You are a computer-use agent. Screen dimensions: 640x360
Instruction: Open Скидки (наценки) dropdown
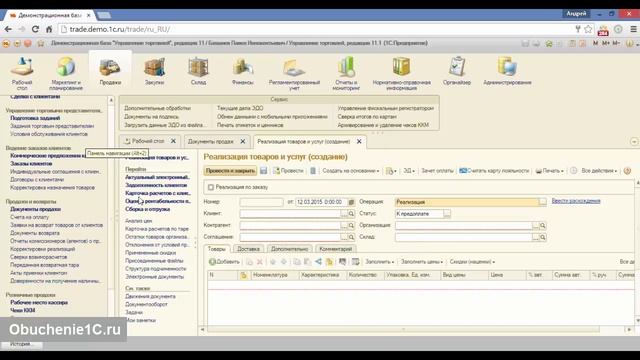click(x=472, y=262)
